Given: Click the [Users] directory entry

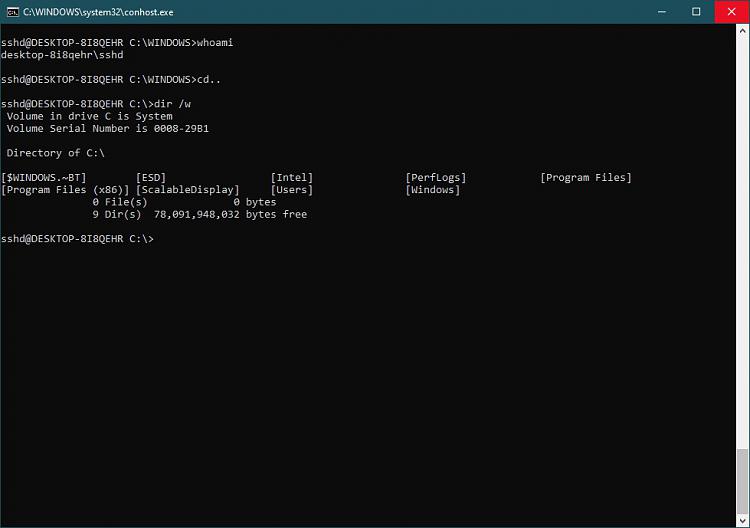Looking at the screenshot, I should pyautogui.click(x=291, y=190).
